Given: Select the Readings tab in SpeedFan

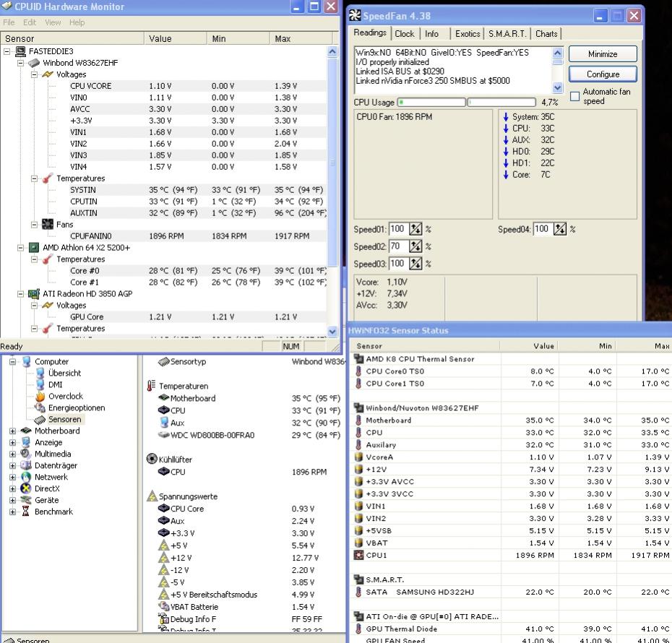Looking at the screenshot, I should pyautogui.click(x=370, y=33).
